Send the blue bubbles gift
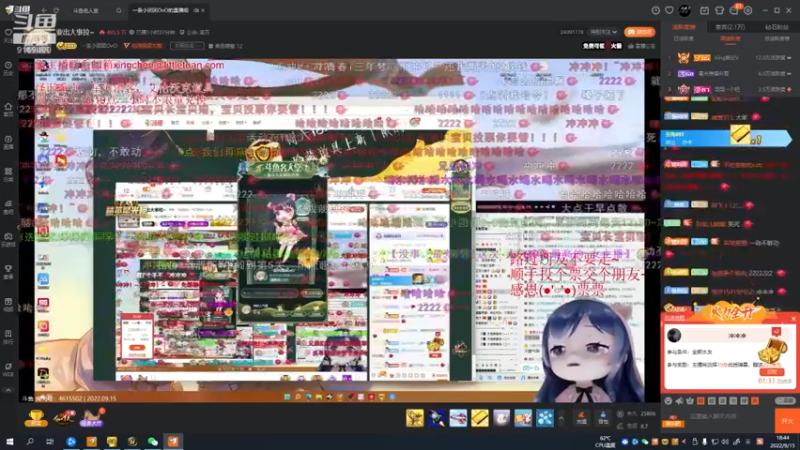800x450 pixels. coord(544,418)
